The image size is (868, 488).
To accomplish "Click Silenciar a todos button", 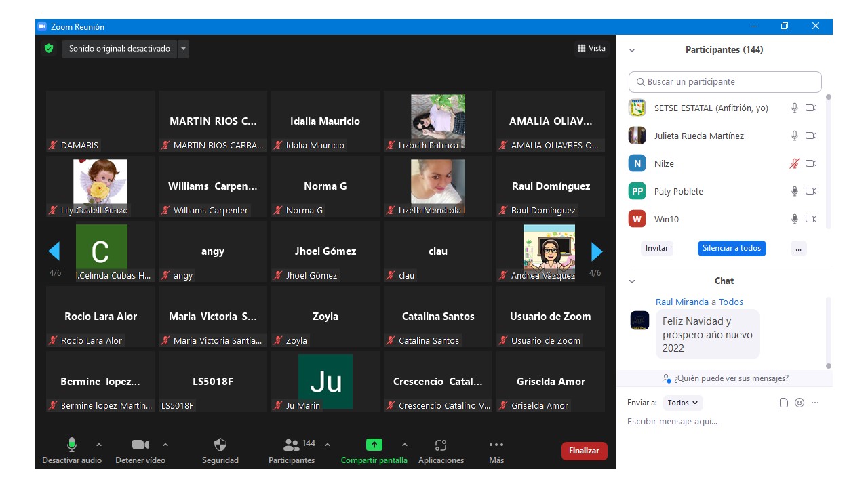I will (732, 248).
